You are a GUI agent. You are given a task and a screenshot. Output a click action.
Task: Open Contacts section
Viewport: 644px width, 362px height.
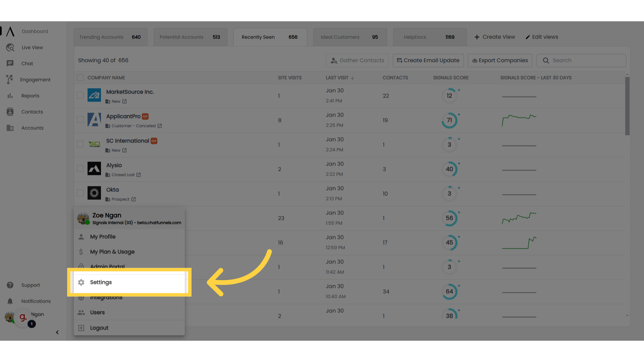click(x=32, y=111)
